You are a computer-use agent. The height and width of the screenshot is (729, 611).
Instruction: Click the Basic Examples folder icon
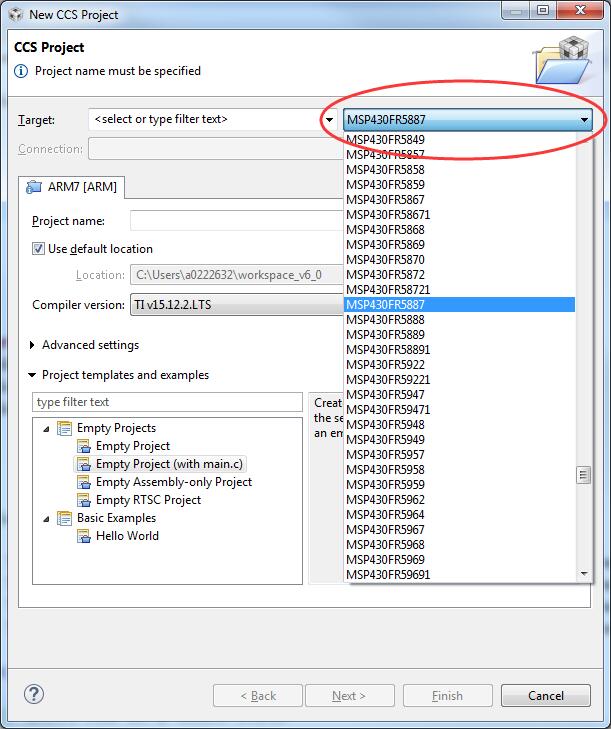(64, 518)
